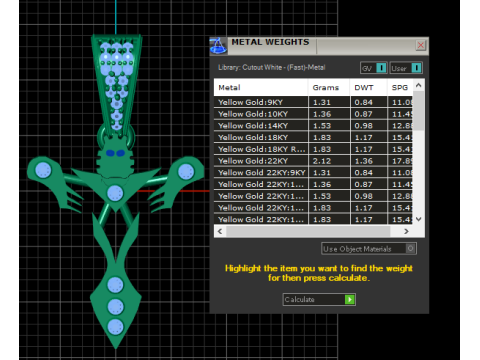Click the 1.36 DWT value for 22KY
The image size is (480, 360).
click(363, 161)
